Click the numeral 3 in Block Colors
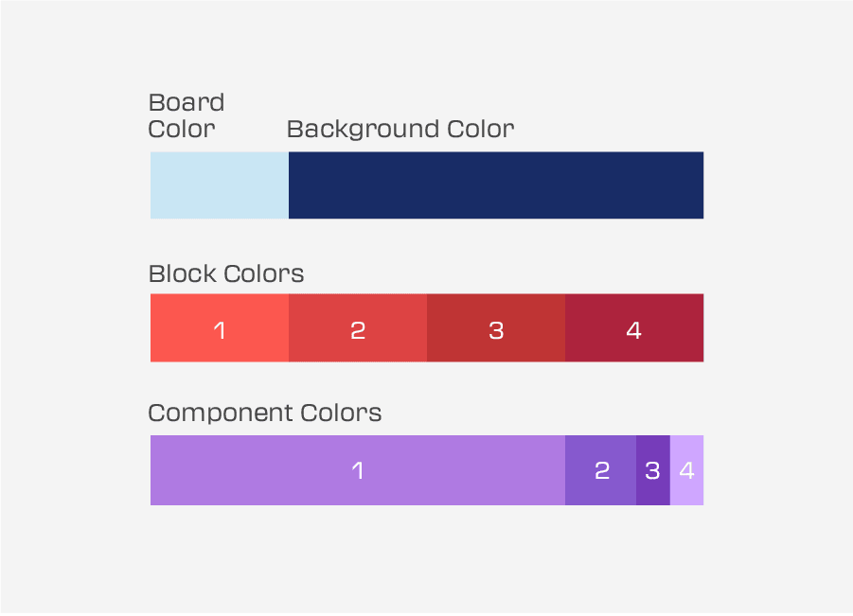 pos(496,330)
